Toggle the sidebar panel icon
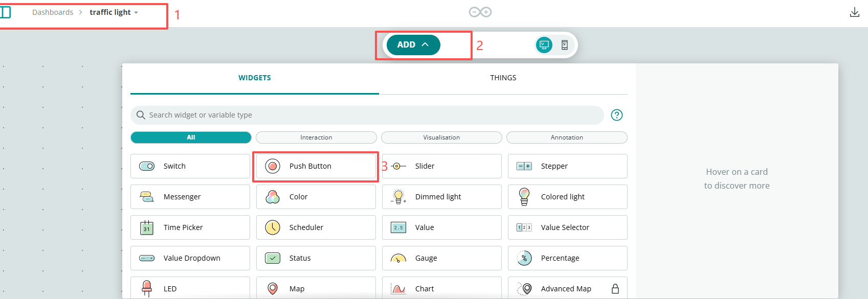The image size is (868, 299). 6,12
